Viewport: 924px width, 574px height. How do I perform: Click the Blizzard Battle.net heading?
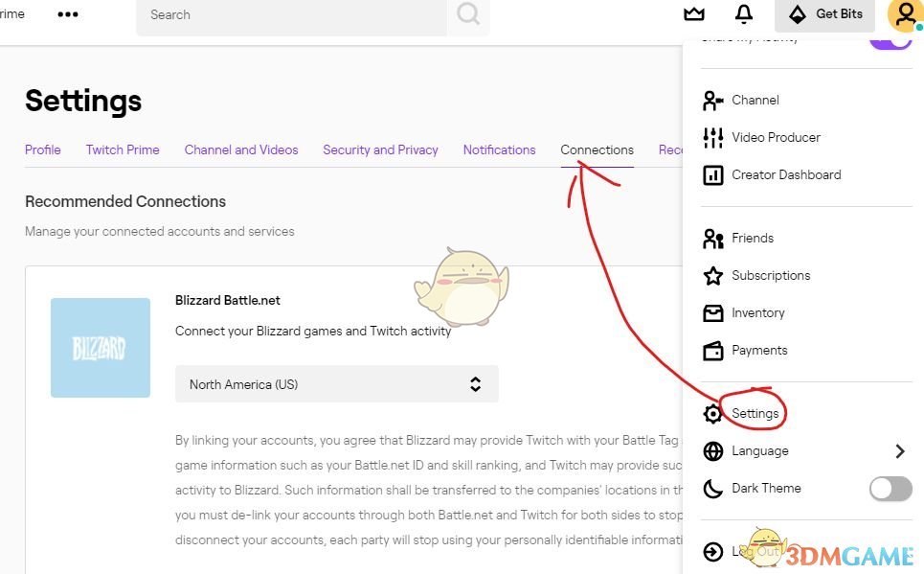coord(228,300)
